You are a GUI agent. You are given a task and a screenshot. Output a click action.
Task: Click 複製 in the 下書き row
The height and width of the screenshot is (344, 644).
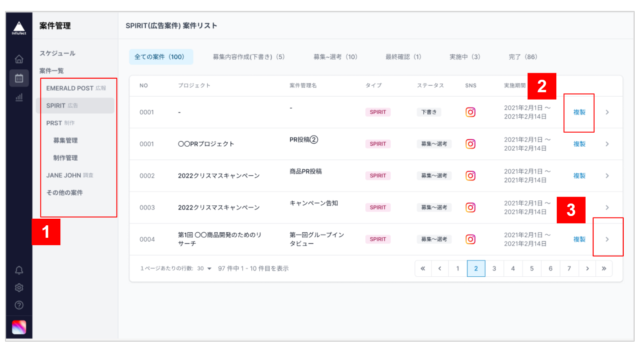pos(579,112)
